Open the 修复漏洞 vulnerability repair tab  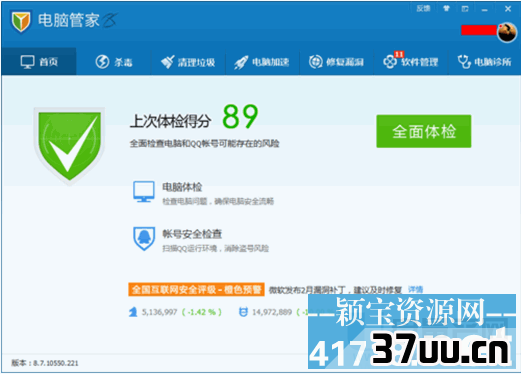point(336,62)
